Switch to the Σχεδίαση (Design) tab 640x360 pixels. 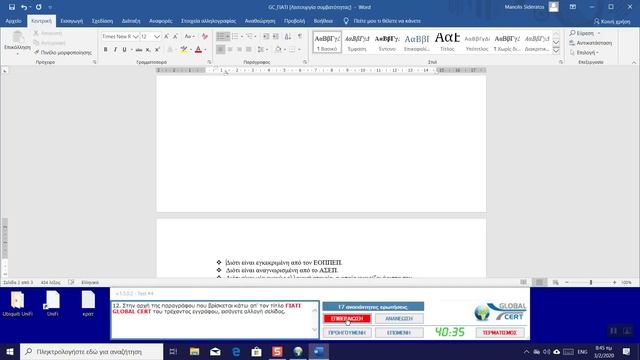(x=102, y=21)
